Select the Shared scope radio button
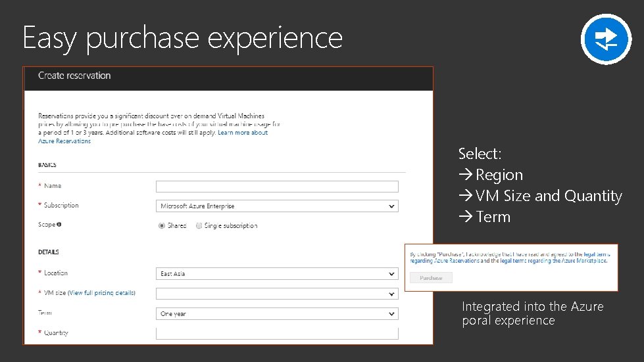644x362 pixels. click(162, 225)
